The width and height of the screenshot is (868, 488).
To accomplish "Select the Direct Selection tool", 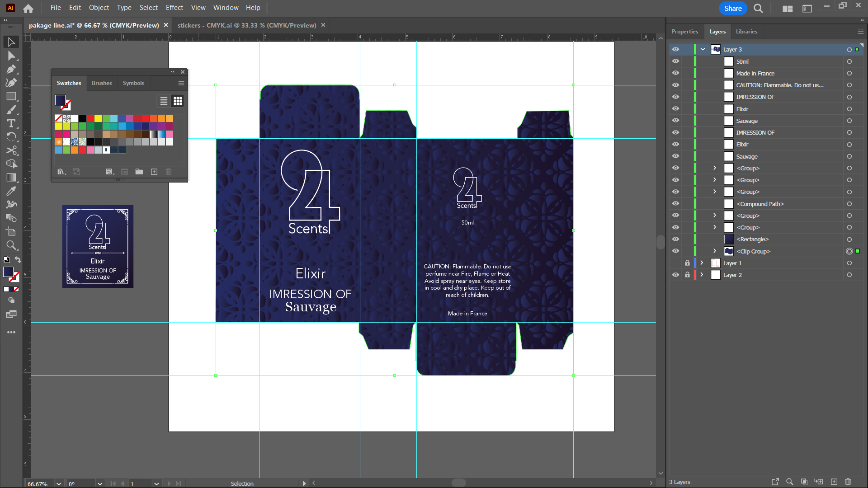I will [x=11, y=56].
